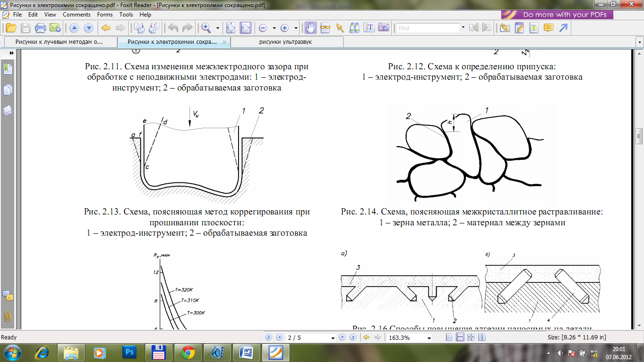The image size is (644, 362).
Task: Open the Attachments panel paperclip in sidebar
Action: point(8,316)
